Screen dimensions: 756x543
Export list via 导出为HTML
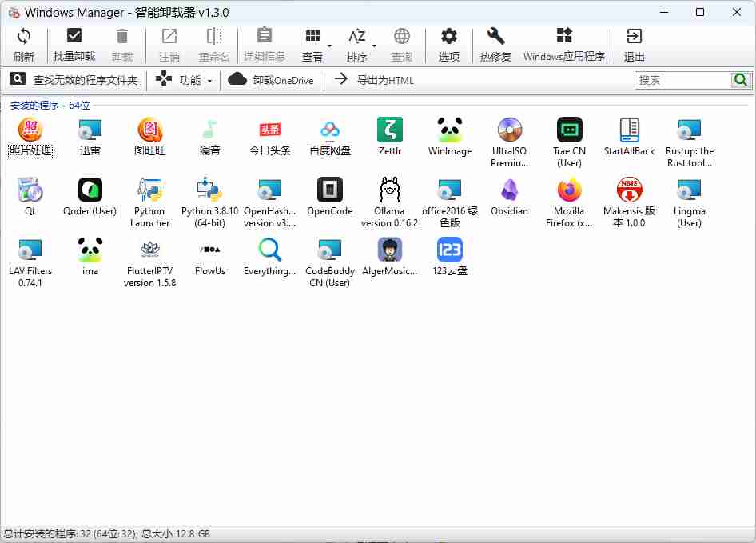click(374, 80)
